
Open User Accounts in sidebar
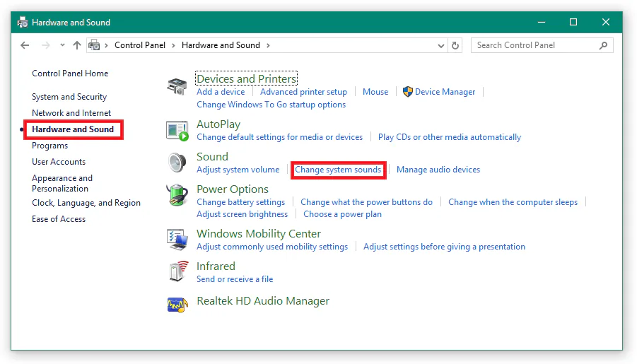[59, 162]
